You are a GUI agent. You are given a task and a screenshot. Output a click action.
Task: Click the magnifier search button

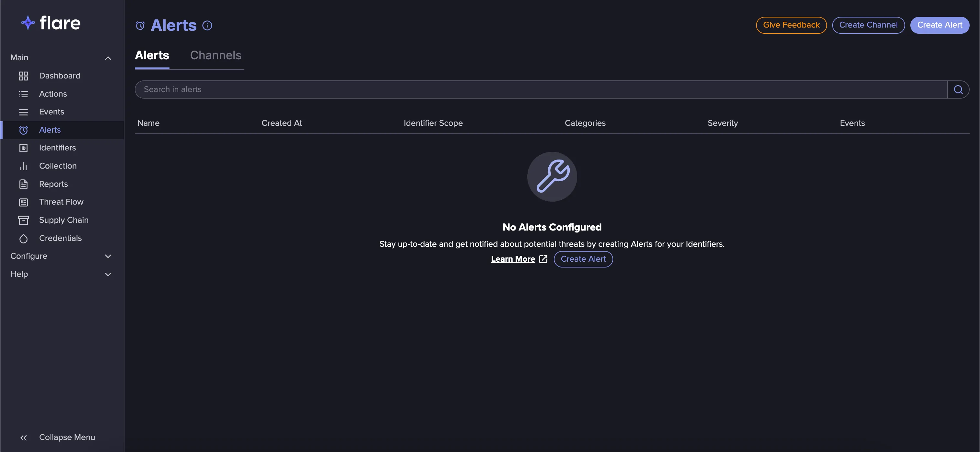(x=958, y=89)
